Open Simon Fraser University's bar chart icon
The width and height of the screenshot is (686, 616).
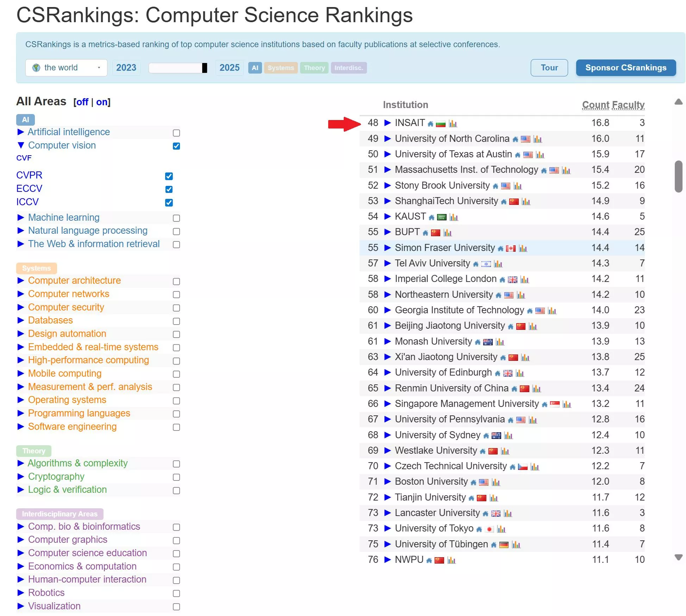[523, 249]
